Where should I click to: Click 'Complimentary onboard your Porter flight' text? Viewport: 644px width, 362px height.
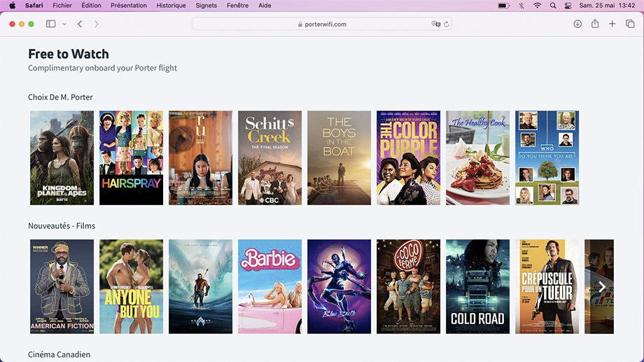(x=103, y=68)
